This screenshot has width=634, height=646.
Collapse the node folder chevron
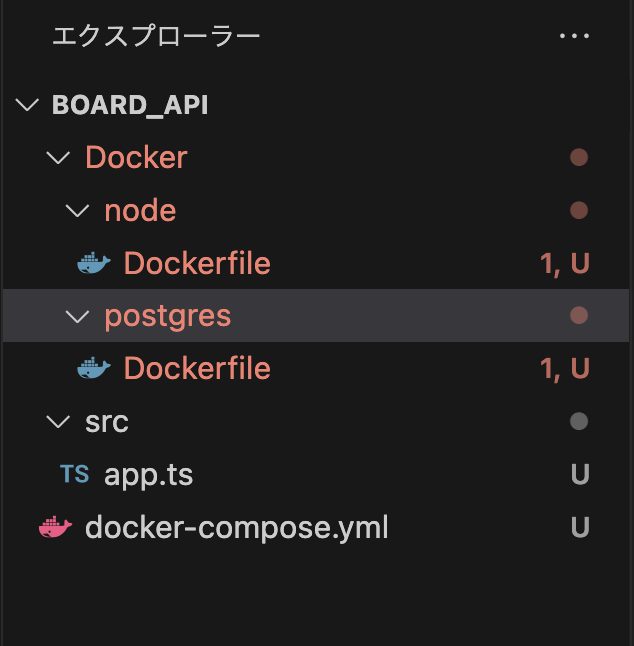pos(77,211)
